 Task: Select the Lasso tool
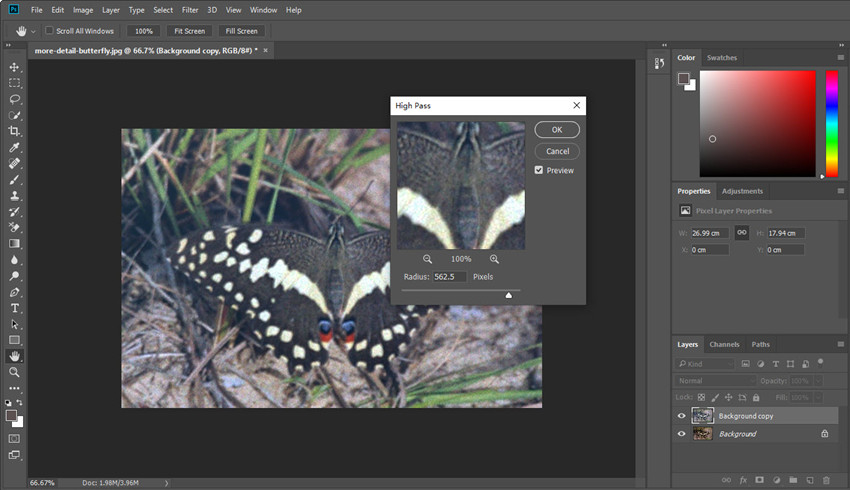coord(14,99)
